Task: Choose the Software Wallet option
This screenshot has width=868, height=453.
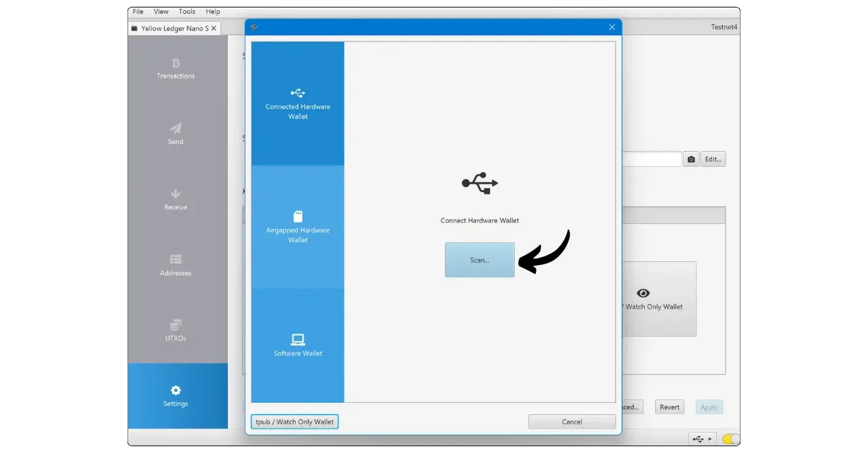Action: coord(298,345)
